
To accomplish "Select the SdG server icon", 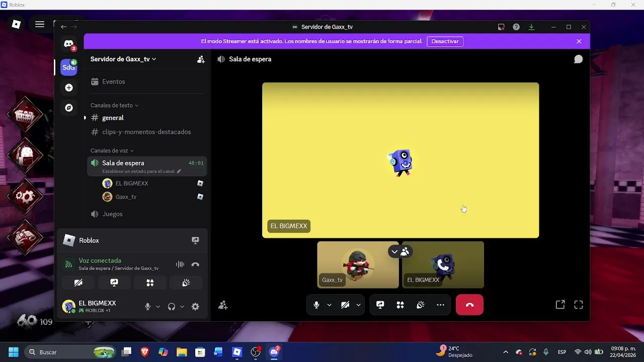I will tap(69, 67).
